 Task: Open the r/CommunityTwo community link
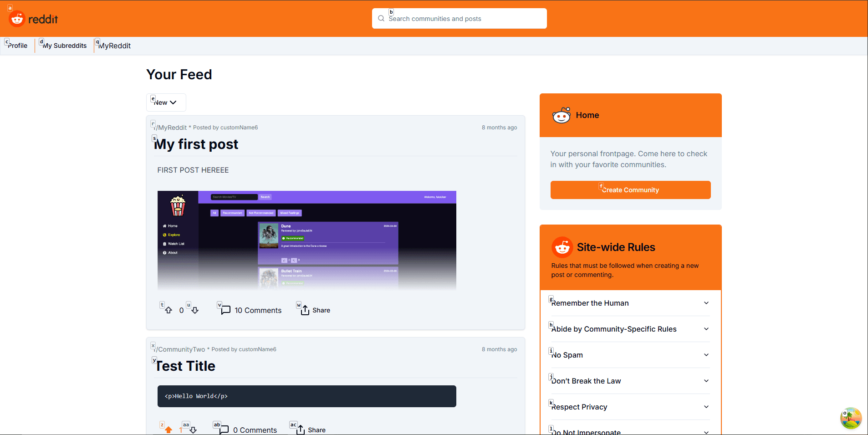pos(179,349)
